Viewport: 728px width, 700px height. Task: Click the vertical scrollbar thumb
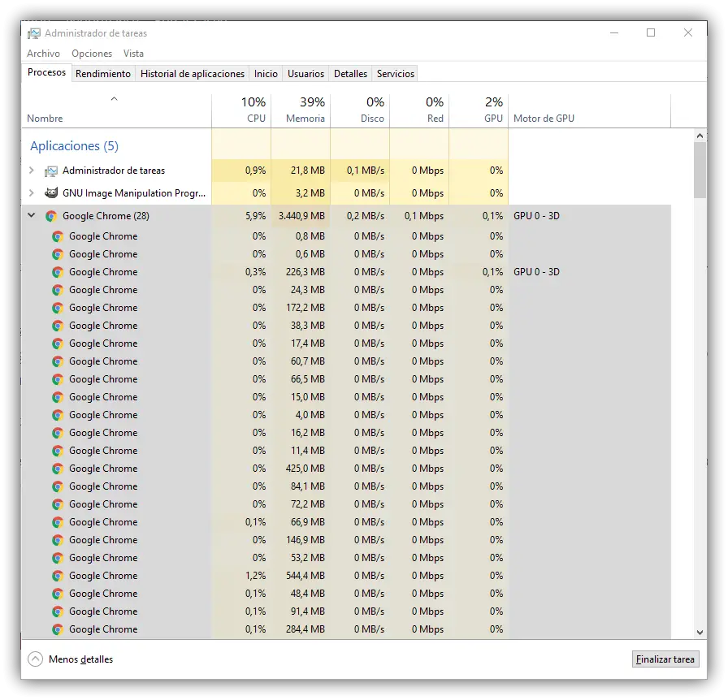(x=700, y=171)
